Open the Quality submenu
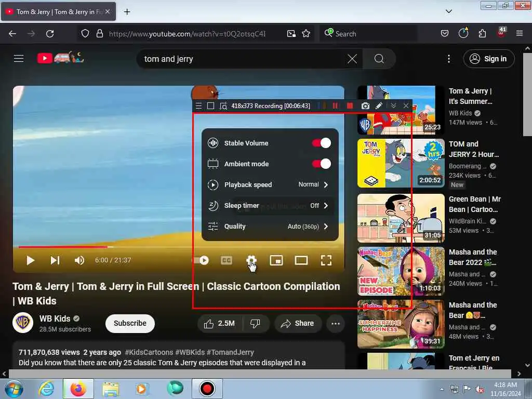 coord(270,227)
